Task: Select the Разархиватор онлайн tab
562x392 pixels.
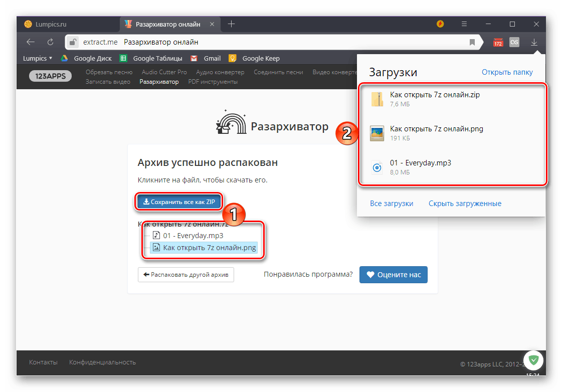Action: pyautogui.click(x=169, y=24)
